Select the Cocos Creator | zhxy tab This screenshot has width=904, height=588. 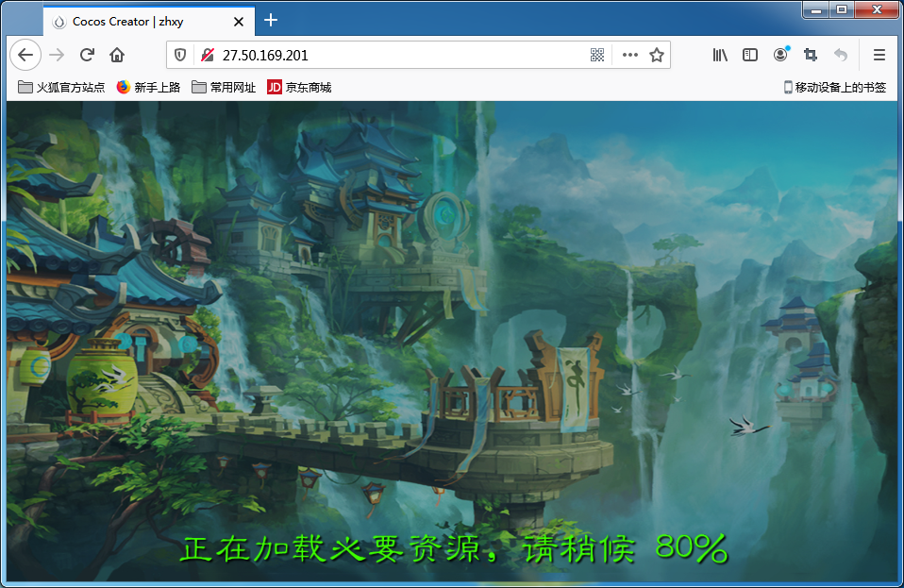[x=149, y=22]
